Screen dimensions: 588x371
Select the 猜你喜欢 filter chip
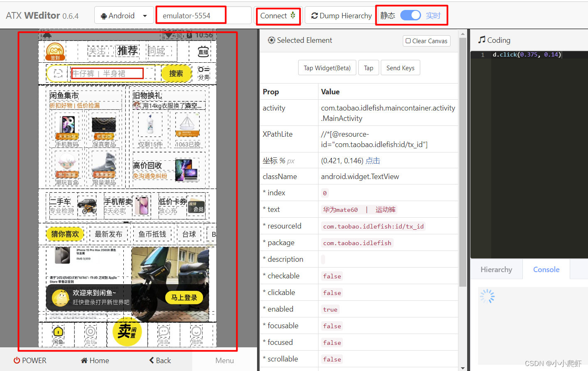[x=65, y=234]
